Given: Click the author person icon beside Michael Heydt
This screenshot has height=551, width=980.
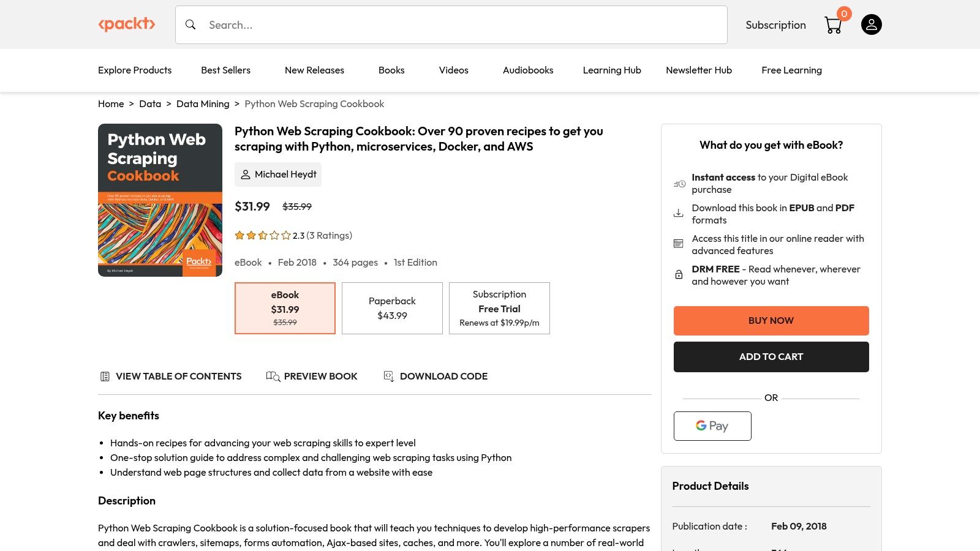Looking at the screenshot, I should (246, 174).
